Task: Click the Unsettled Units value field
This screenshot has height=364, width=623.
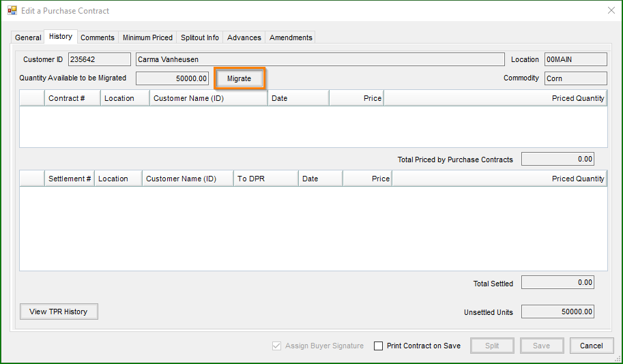Action: pyautogui.click(x=558, y=312)
